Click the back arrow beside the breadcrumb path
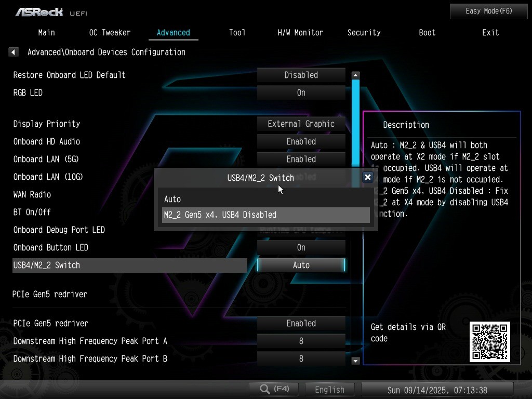The height and width of the screenshot is (399, 532). click(x=14, y=52)
